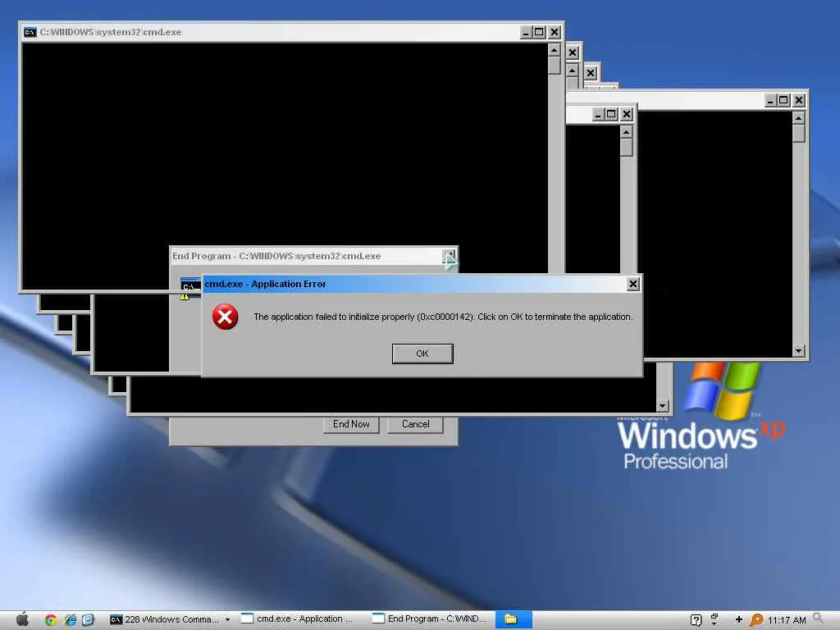This screenshot has width=840, height=630.
Task: Click the 11:17 AM clock
Action: [787, 620]
